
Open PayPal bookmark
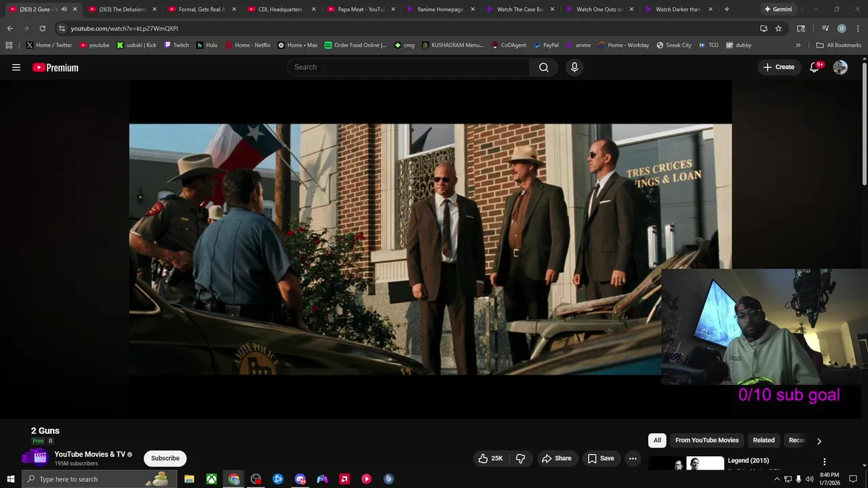coord(546,45)
